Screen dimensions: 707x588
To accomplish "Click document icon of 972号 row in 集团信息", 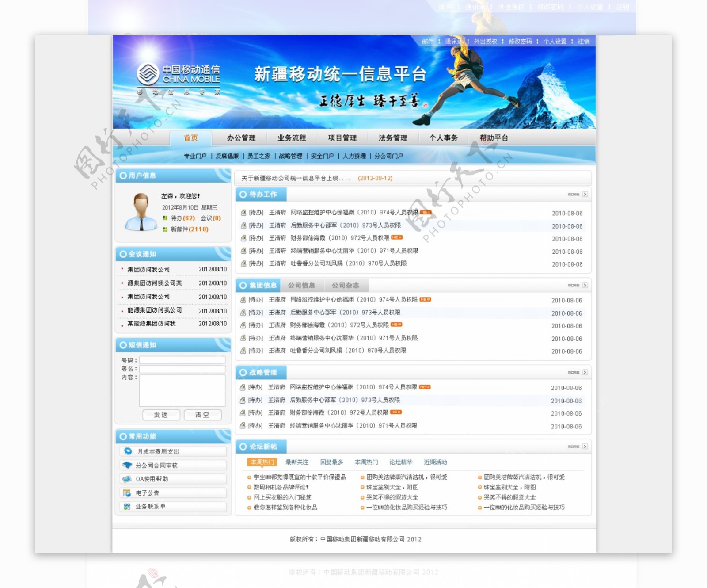I will pos(243,325).
